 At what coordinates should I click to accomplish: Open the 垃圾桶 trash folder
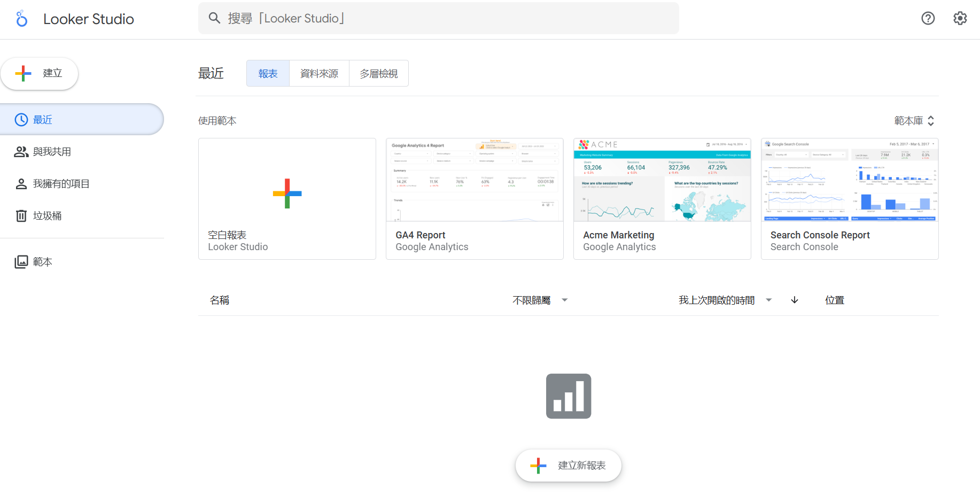[x=47, y=216]
